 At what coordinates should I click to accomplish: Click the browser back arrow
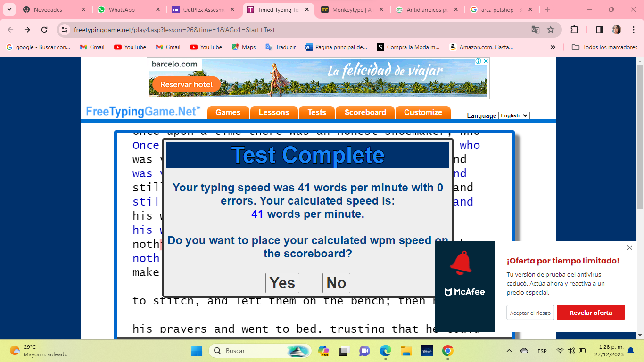(10, 30)
